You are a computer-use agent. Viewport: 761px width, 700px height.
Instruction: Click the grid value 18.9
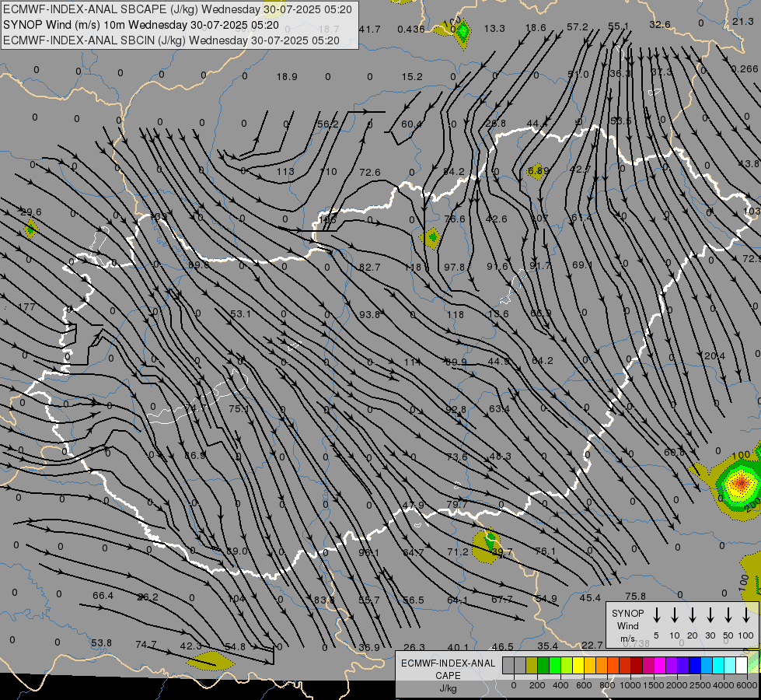pyautogui.click(x=287, y=77)
